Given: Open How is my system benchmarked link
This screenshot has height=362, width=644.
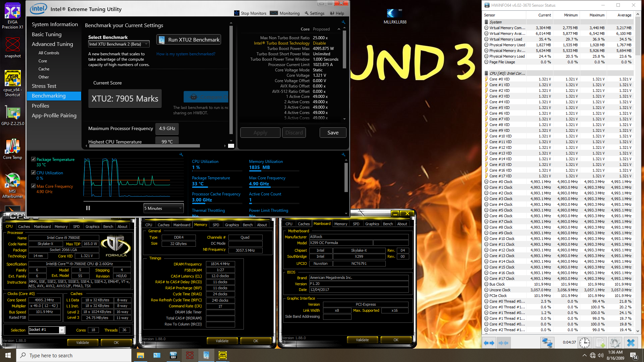Looking at the screenshot, I should (186, 54).
